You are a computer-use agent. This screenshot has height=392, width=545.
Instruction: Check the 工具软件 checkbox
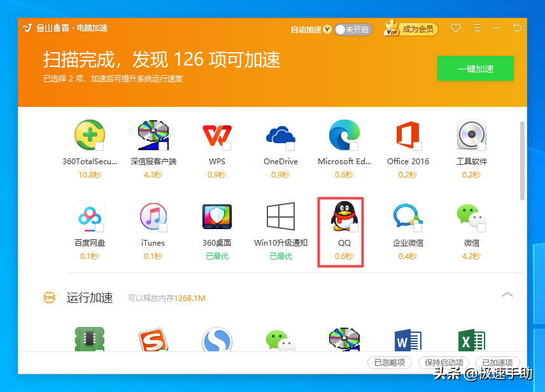(x=481, y=146)
